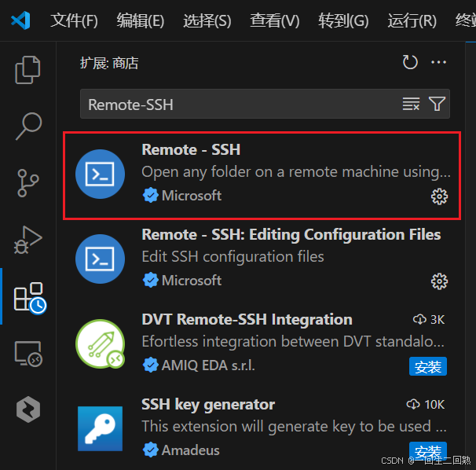
Task: Click the 扩展: 商店 panel title
Action: tap(109, 63)
